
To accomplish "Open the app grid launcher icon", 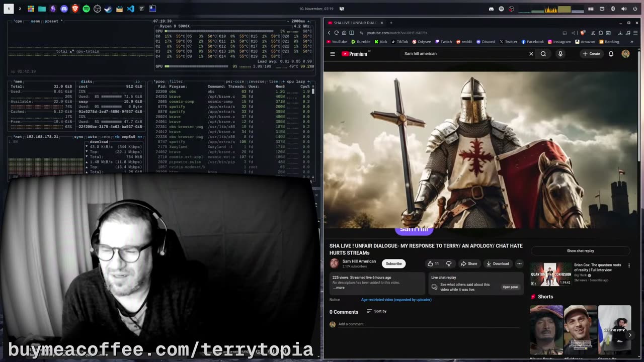I will pyautogui.click(x=31, y=9).
